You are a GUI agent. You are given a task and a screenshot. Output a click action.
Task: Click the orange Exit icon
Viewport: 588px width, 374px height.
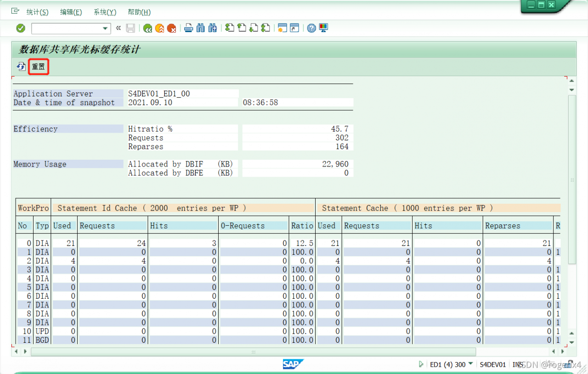click(159, 28)
